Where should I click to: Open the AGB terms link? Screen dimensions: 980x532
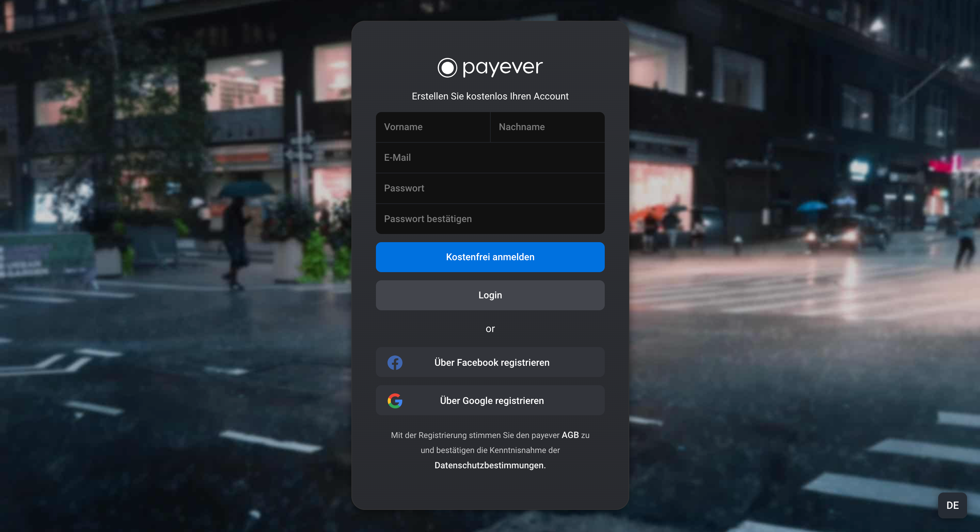pyautogui.click(x=570, y=435)
